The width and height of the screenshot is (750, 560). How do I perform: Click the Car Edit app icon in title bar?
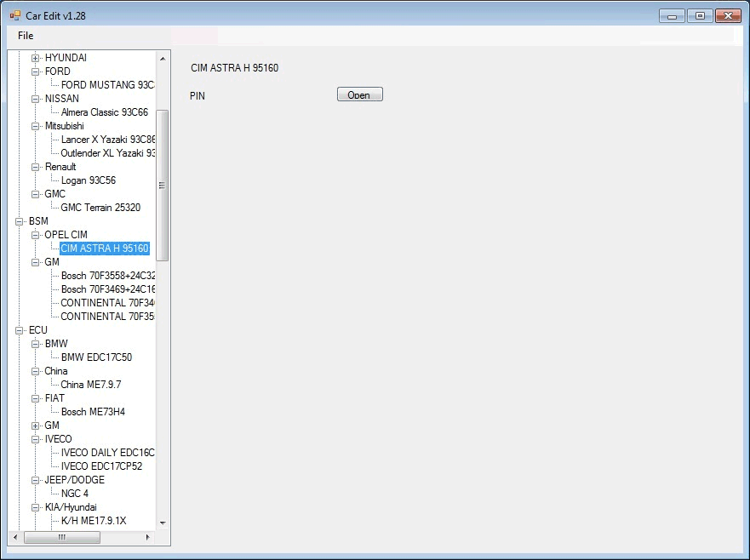point(15,15)
